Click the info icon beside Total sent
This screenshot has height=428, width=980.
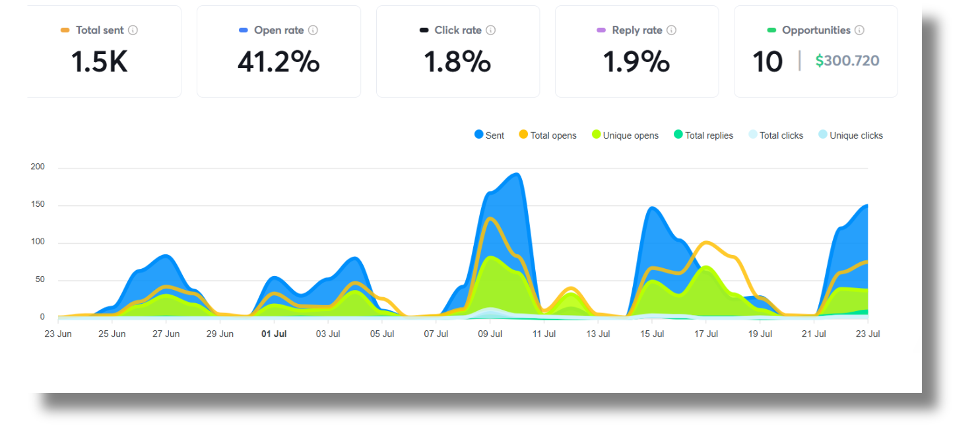click(133, 30)
